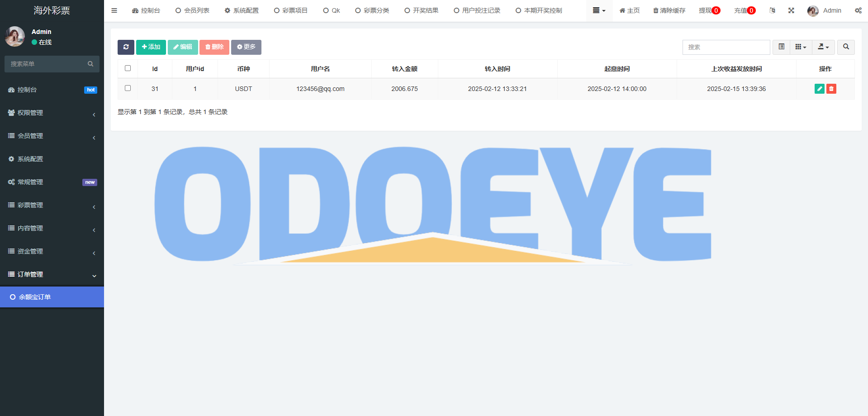Viewport: 868px width, 416px height.
Task: Click the fullscreen expand icon in header
Action: tap(791, 10)
